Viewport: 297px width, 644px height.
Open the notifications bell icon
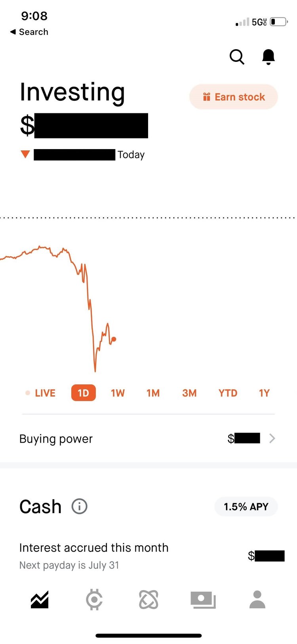point(268,57)
